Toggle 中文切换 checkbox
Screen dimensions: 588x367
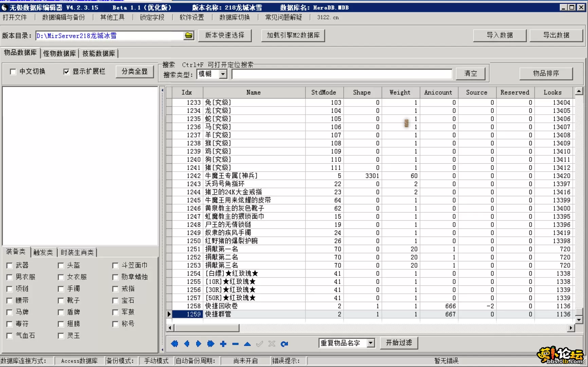click(13, 72)
